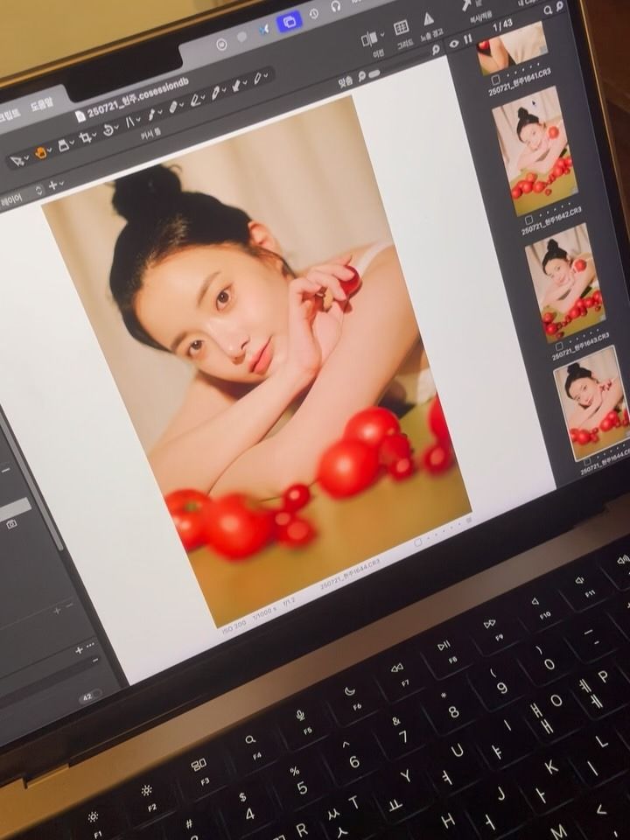The image size is (630, 840).
Task: Click the blue screen mirroring menu bar icon
Action: 290,22
